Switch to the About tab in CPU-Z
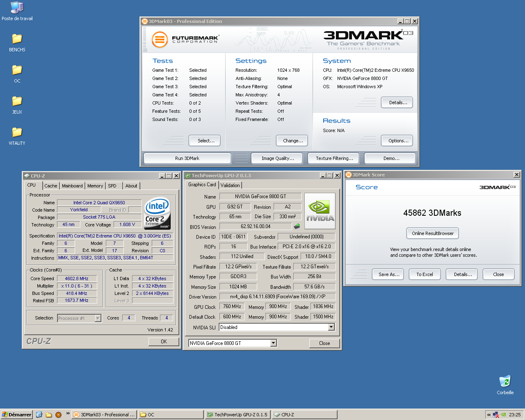The width and height of the screenshot is (525, 420). pyautogui.click(x=131, y=186)
